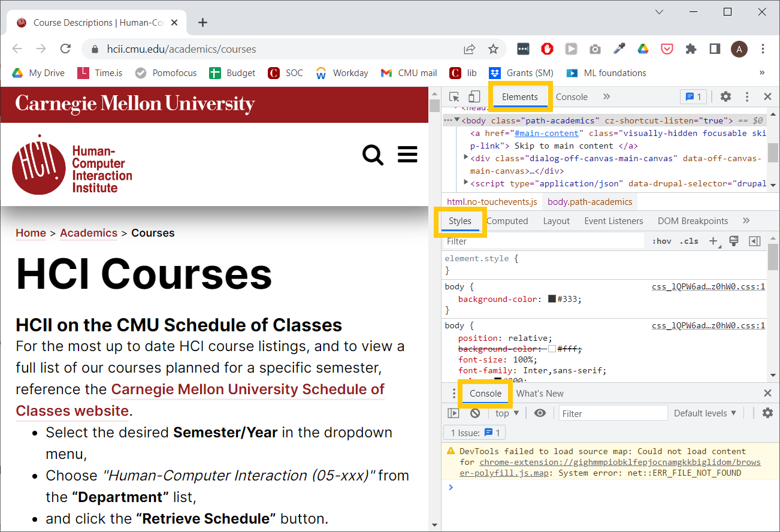Close the console drawer
Image resolution: width=780 pixels, height=532 pixels.
click(767, 394)
